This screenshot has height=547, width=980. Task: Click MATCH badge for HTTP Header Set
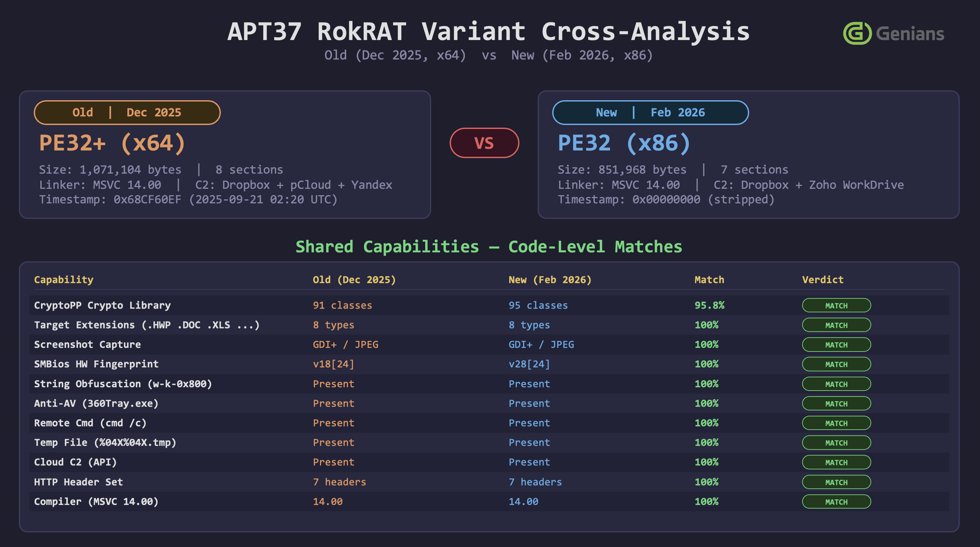pos(836,482)
